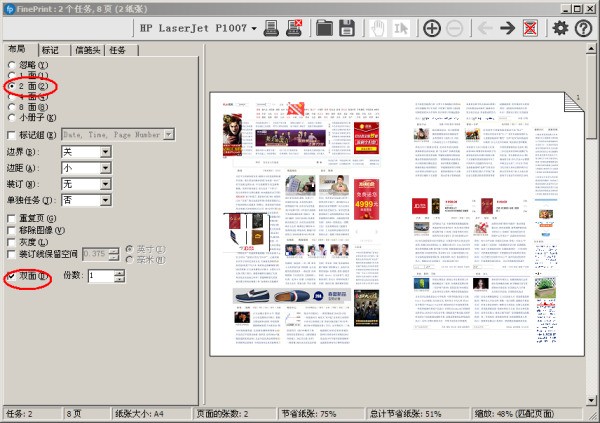Viewport: 600px width, 423px height.
Task: Switch to the 任务 tab
Action: pos(117,49)
